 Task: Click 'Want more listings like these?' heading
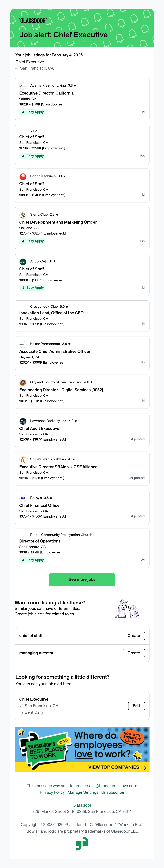tap(50, 603)
